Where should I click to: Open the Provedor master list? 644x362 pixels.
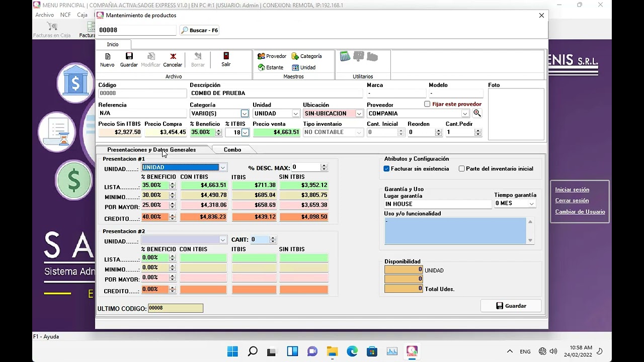(x=272, y=56)
